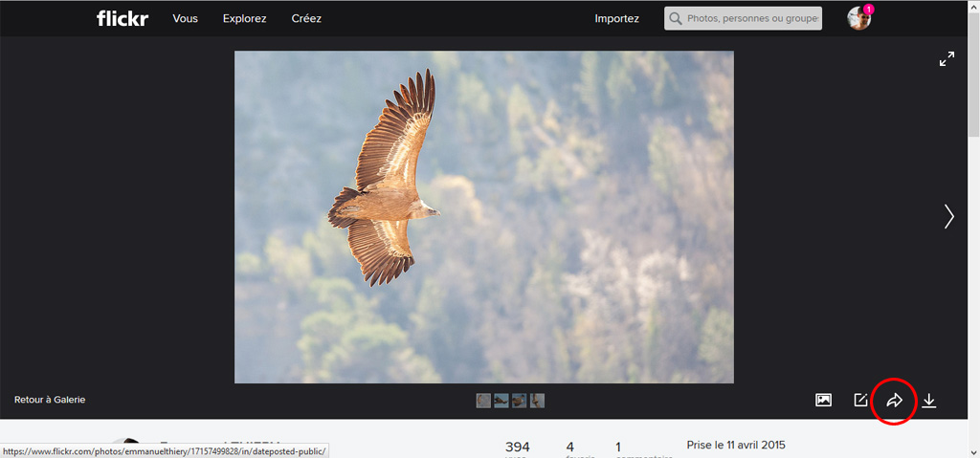Select the third filmstrip thumbnail
The height and width of the screenshot is (458, 980).
pyautogui.click(x=520, y=401)
